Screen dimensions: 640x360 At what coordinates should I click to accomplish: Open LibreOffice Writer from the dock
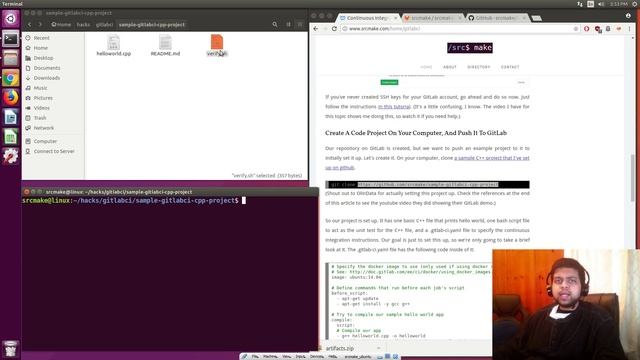(x=11, y=117)
